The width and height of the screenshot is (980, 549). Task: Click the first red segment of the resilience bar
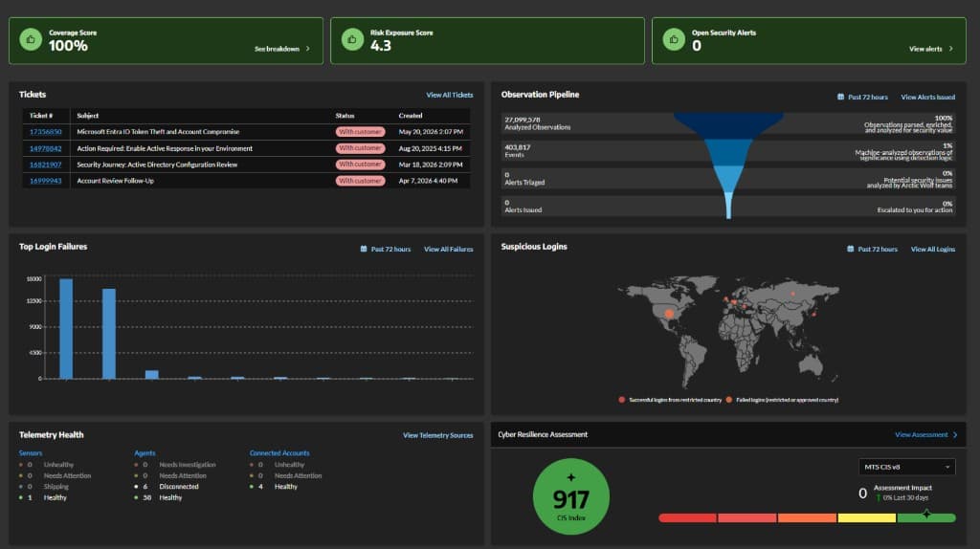(687, 517)
